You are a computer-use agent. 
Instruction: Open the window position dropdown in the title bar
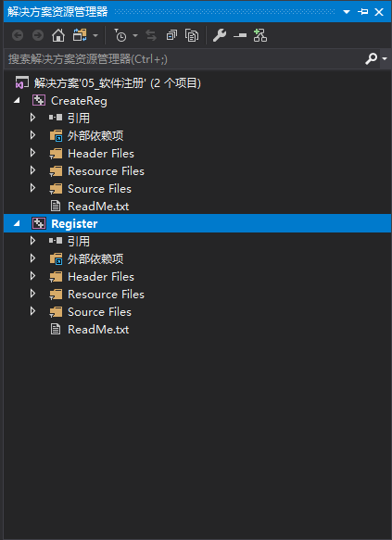(x=347, y=12)
